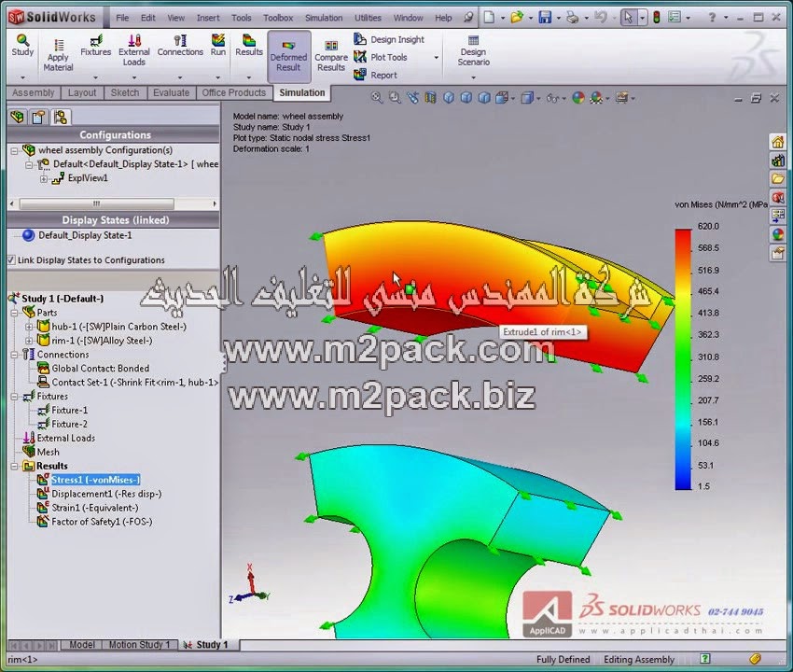Open the Design Scenario tool
Image resolution: width=793 pixels, height=672 pixels.
(x=473, y=50)
